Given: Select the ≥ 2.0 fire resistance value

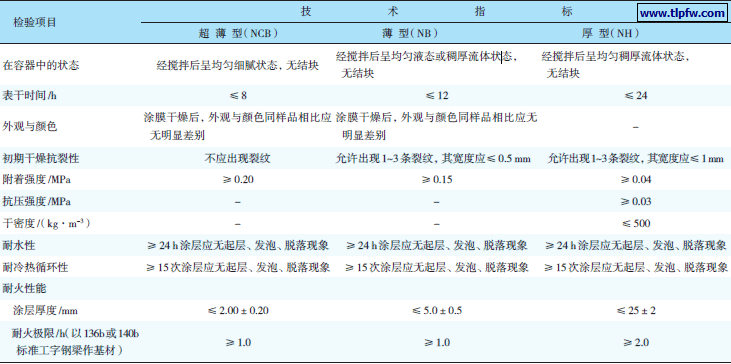Looking at the screenshot, I should (x=635, y=343).
